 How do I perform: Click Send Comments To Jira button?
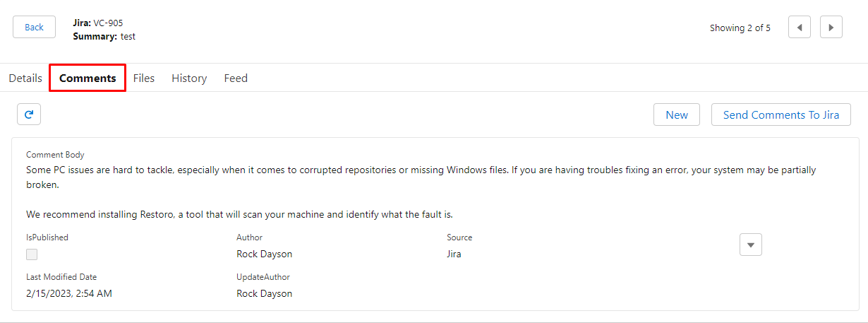point(781,114)
